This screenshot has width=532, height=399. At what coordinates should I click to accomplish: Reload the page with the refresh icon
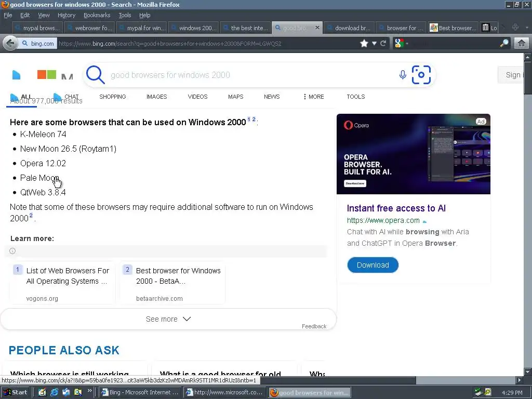point(383,44)
